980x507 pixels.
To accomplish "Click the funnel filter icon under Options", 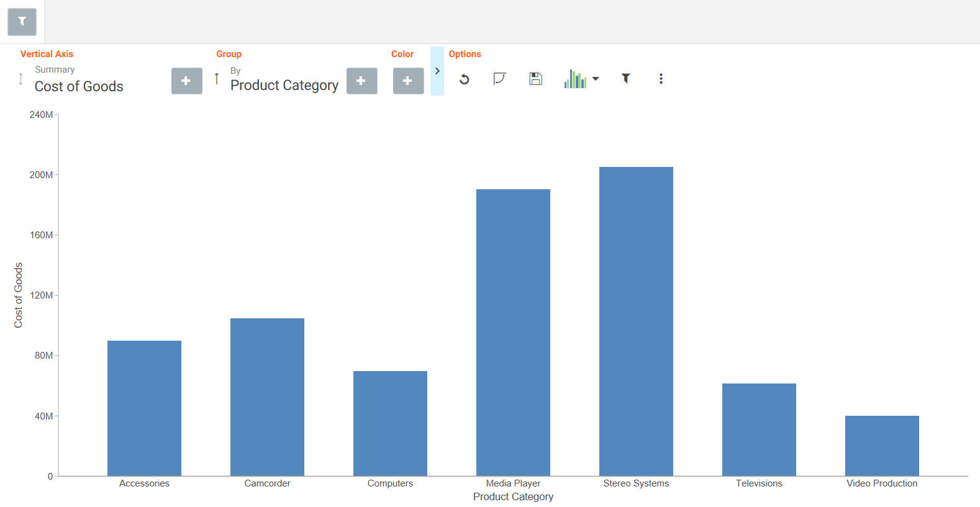I will 626,78.
